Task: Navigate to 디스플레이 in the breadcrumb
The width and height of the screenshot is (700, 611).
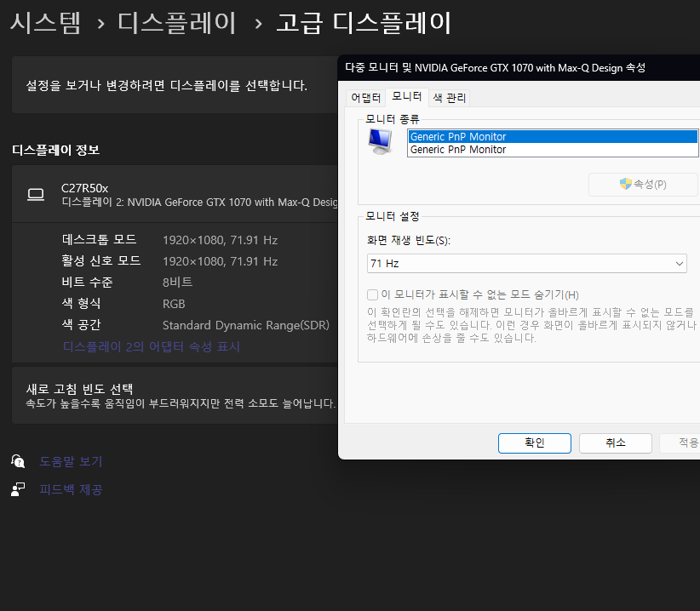Action: 177,23
